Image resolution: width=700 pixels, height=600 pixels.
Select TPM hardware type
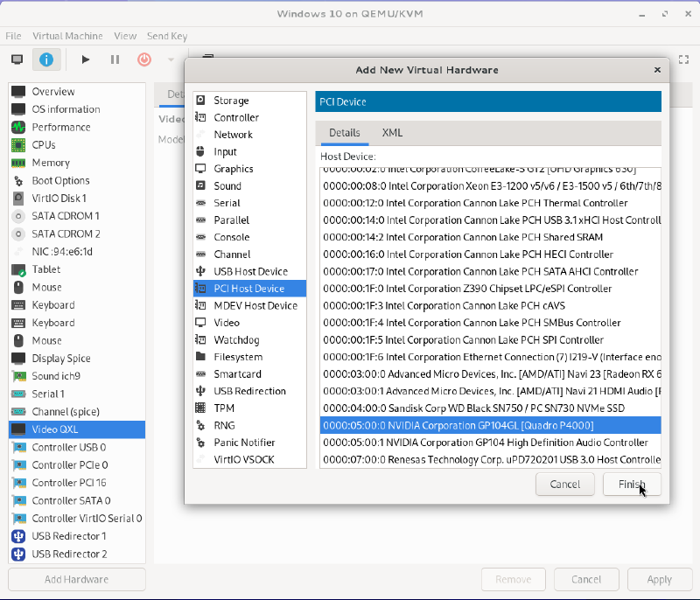250,408
